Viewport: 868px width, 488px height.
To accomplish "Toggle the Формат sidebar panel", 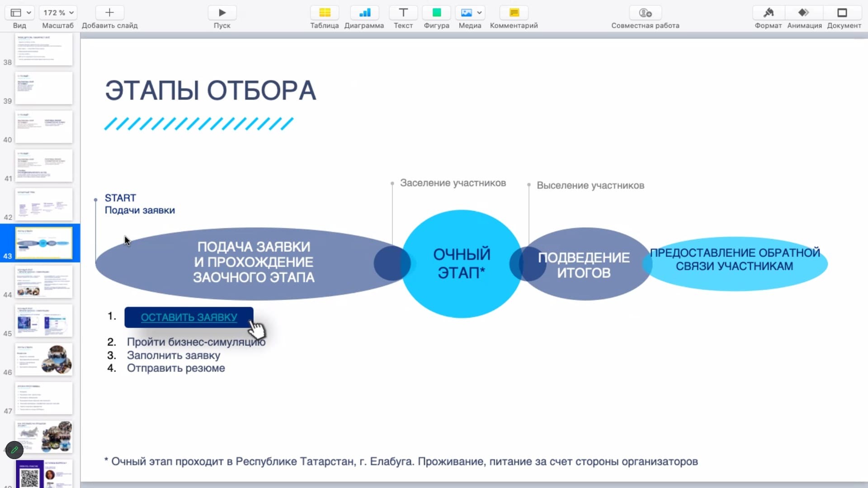I will click(768, 13).
